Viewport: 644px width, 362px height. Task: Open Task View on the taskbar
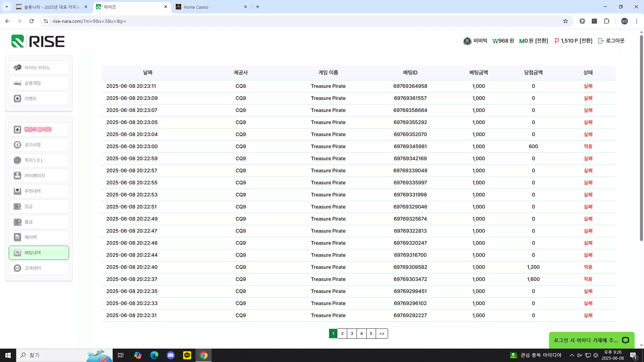pos(121,355)
